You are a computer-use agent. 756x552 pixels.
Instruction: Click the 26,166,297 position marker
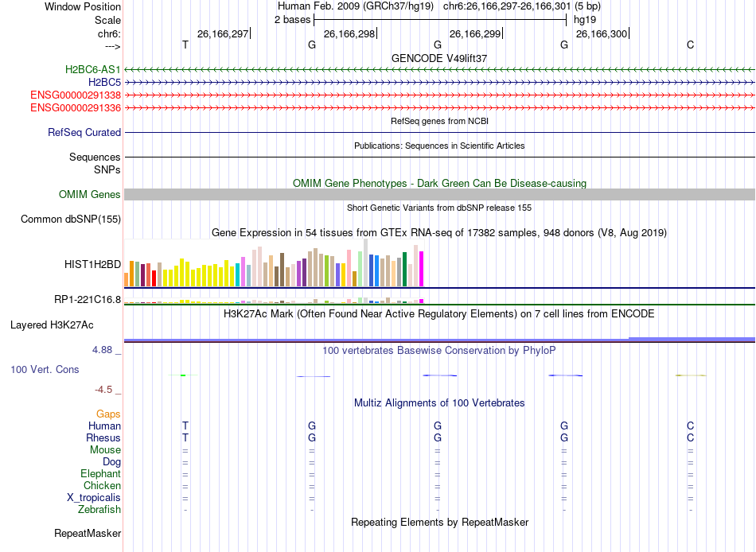coord(224,33)
